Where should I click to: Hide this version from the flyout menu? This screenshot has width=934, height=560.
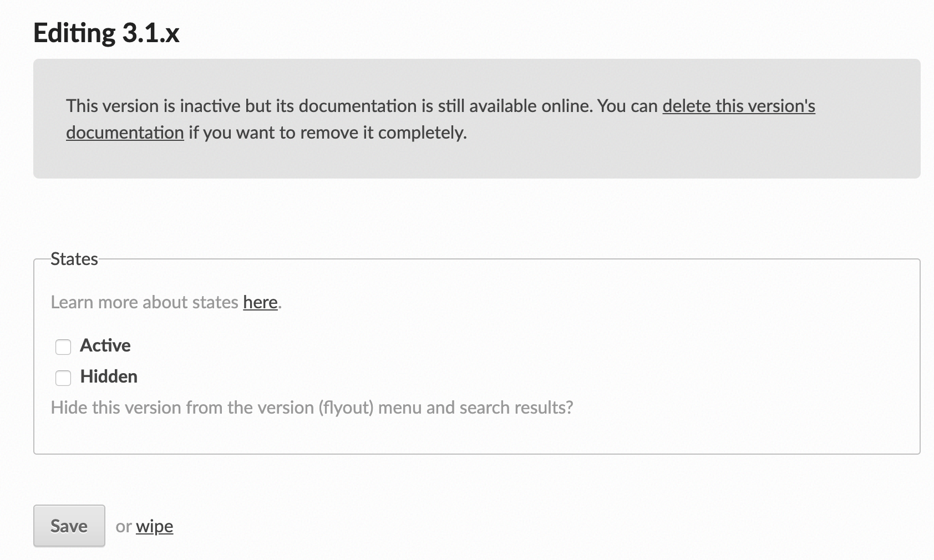(63, 378)
